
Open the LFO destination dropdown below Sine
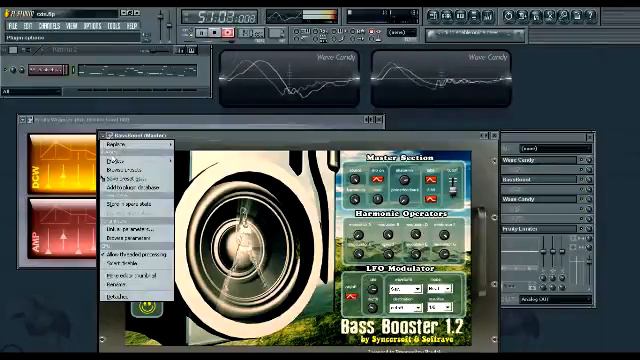(405, 307)
